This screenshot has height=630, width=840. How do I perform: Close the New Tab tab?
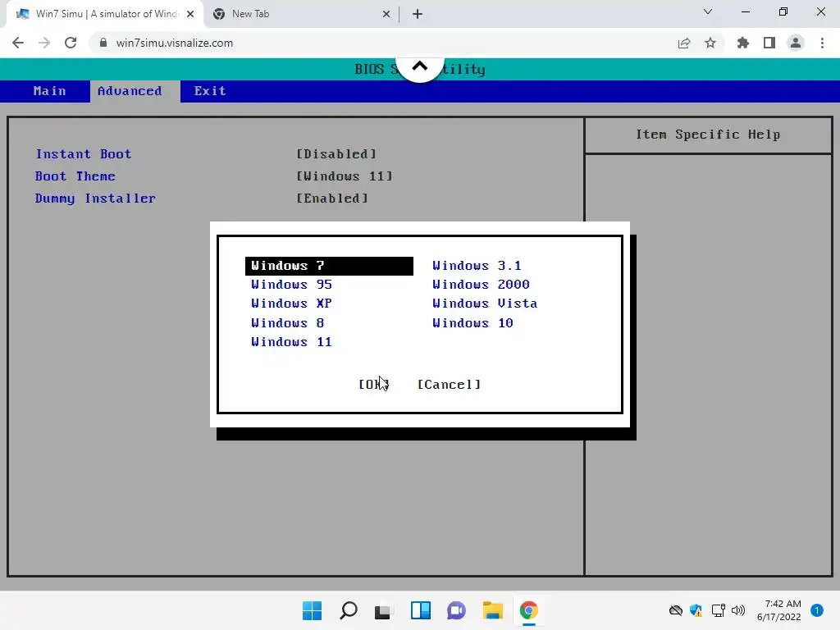[386, 14]
